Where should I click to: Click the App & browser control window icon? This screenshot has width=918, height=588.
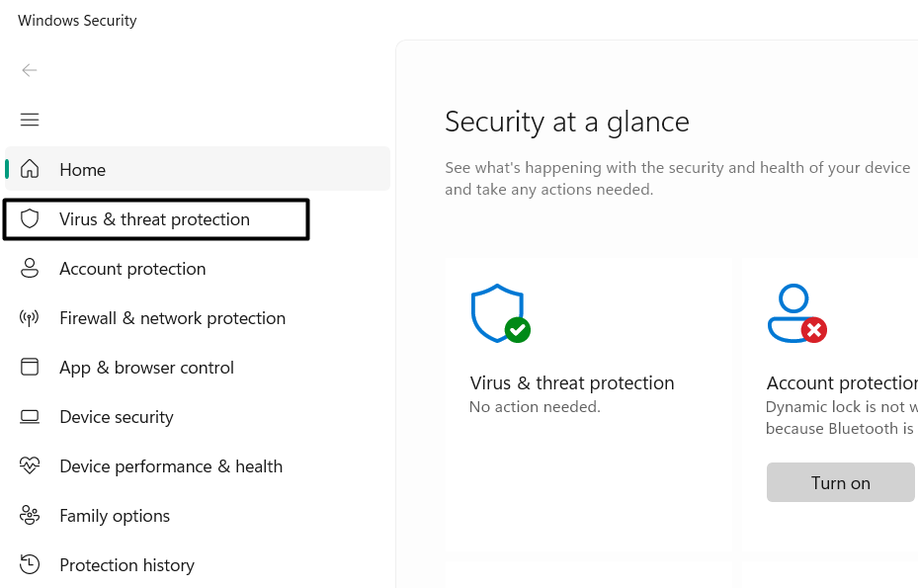[x=30, y=367]
